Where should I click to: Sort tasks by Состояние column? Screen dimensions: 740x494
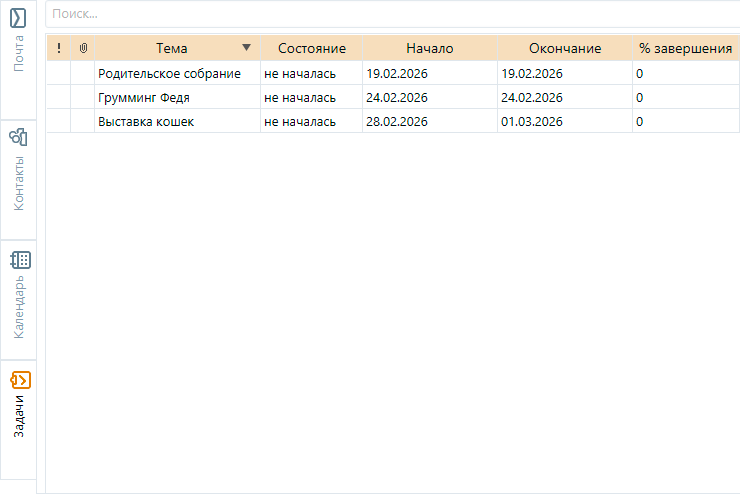click(311, 48)
